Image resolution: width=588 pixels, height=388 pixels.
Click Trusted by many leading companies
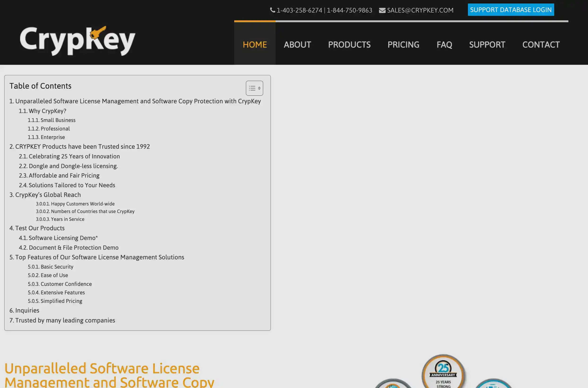62,320
